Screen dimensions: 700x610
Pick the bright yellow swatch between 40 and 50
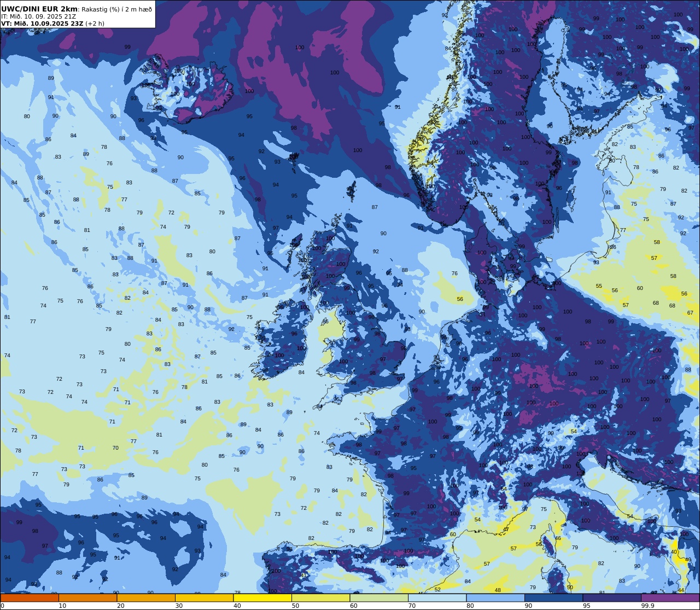tap(262, 597)
